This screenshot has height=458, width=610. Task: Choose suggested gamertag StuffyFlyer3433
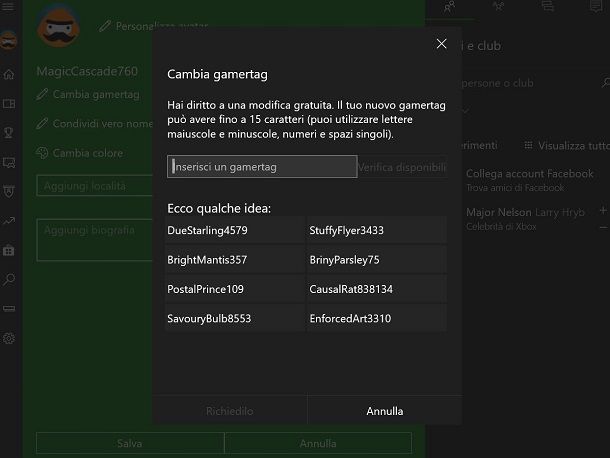click(377, 230)
